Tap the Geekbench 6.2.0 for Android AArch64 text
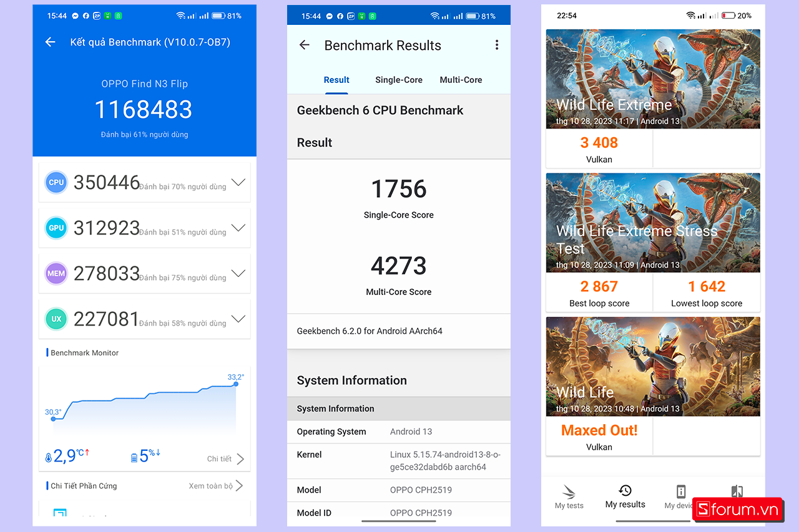The image size is (799, 532). pos(370,331)
